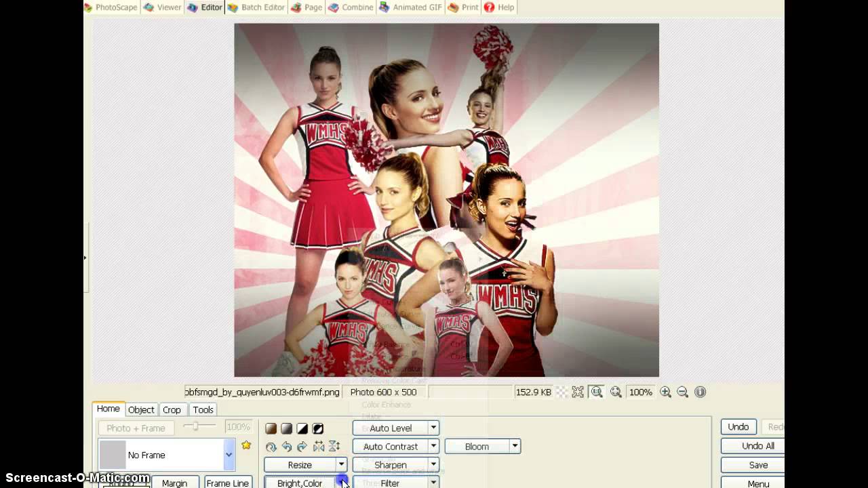Screen dimensions: 868x488
Task: Click the Bloom button
Action: tap(477, 447)
